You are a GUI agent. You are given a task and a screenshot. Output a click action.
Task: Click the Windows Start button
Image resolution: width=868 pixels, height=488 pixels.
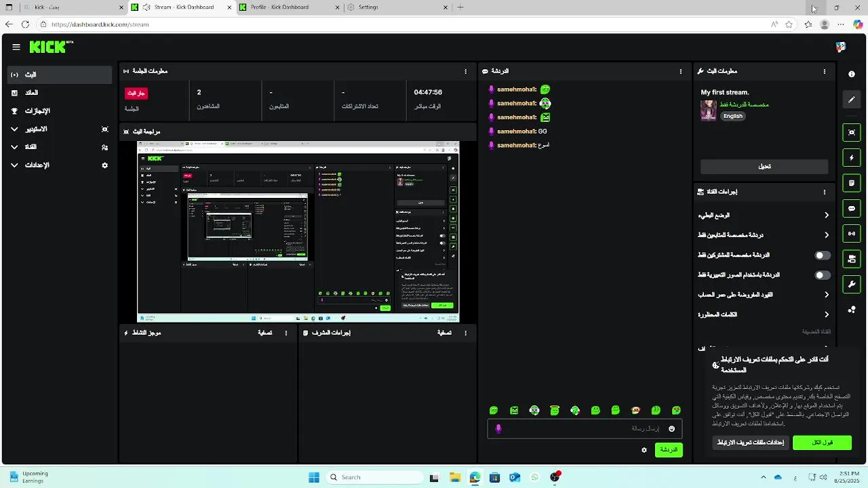(314, 477)
